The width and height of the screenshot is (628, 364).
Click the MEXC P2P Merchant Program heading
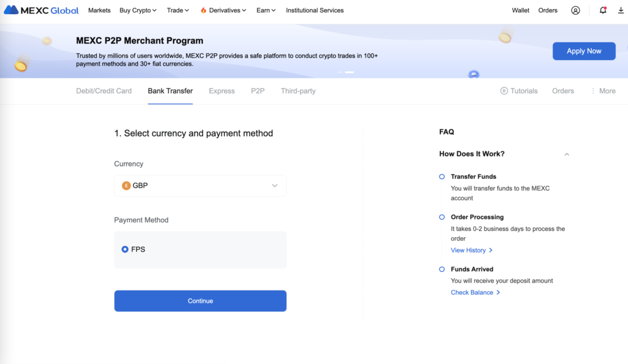[x=140, y=41]
